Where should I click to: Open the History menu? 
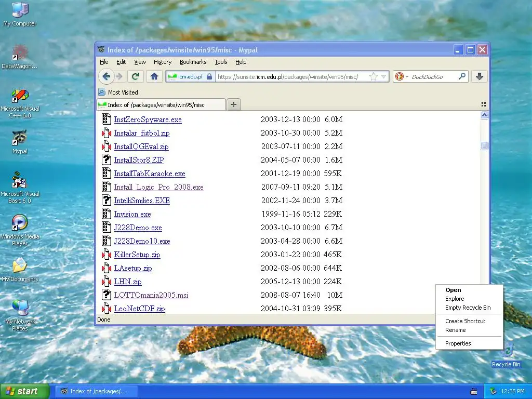click(163, 62)
